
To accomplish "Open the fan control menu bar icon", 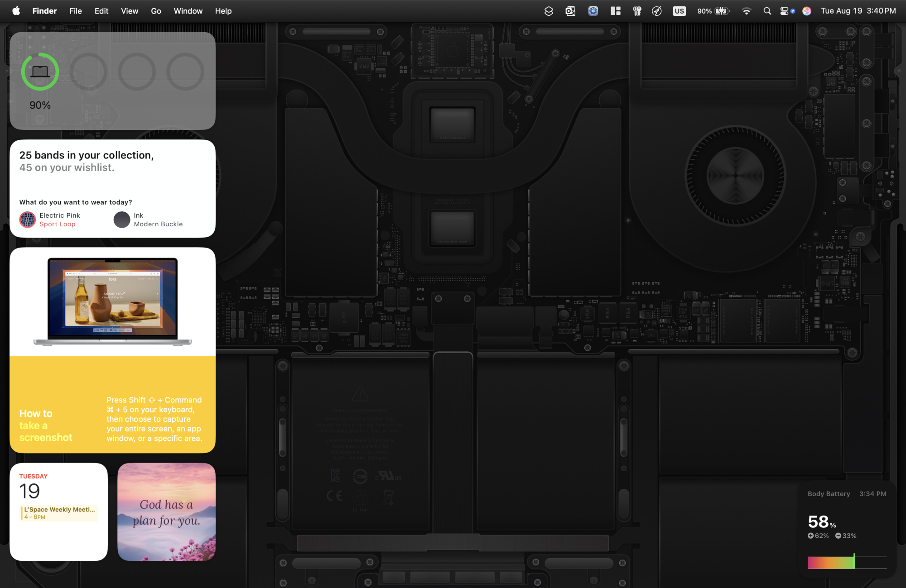I will 593,11.
